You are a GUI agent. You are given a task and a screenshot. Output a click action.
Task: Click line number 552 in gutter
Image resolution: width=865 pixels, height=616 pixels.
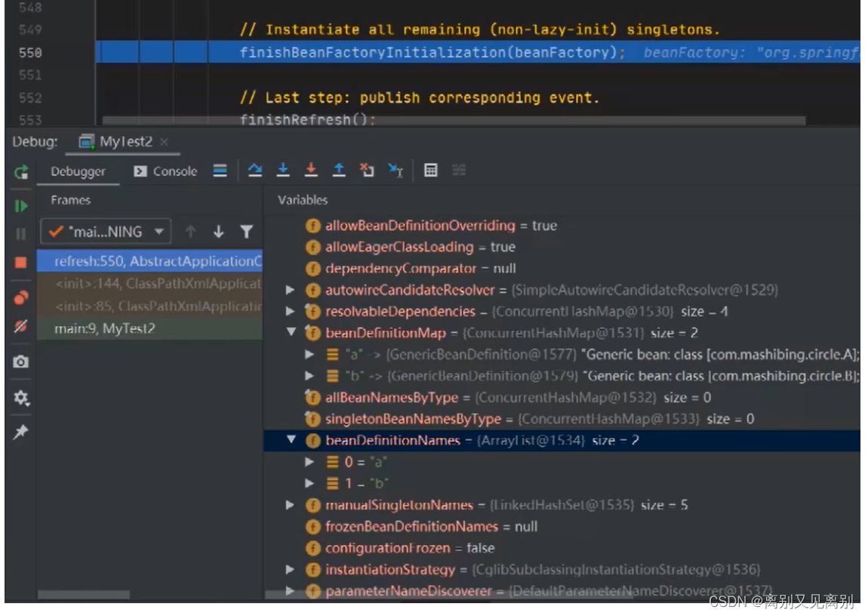coord(30,97)
